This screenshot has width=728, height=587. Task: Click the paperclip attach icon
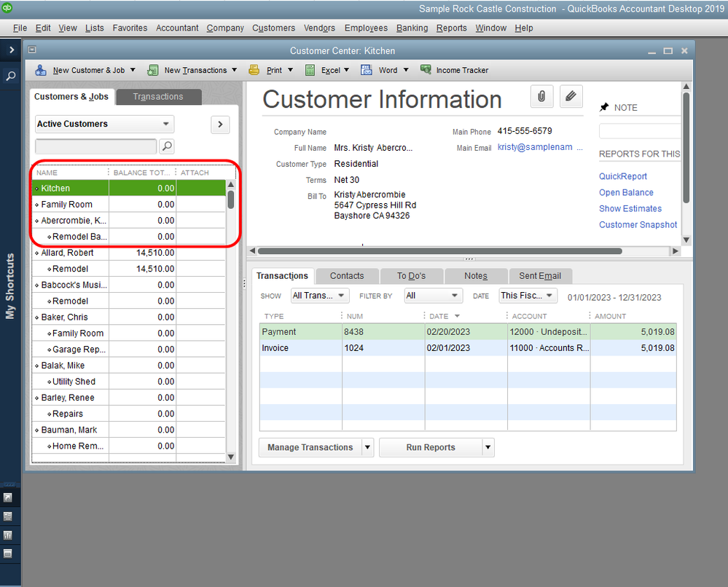pyautogui.click(x=541, y=96)
